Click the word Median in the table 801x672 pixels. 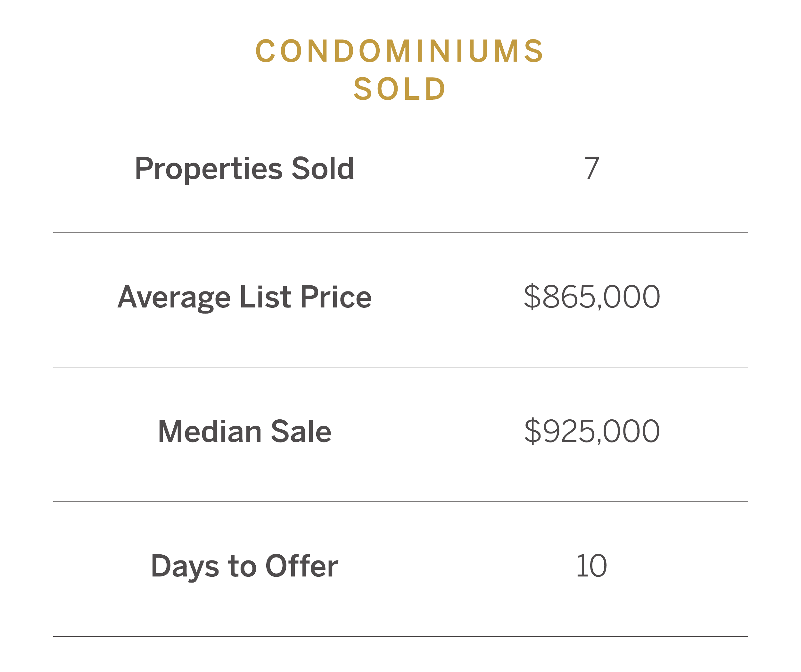tap(210, 432)
